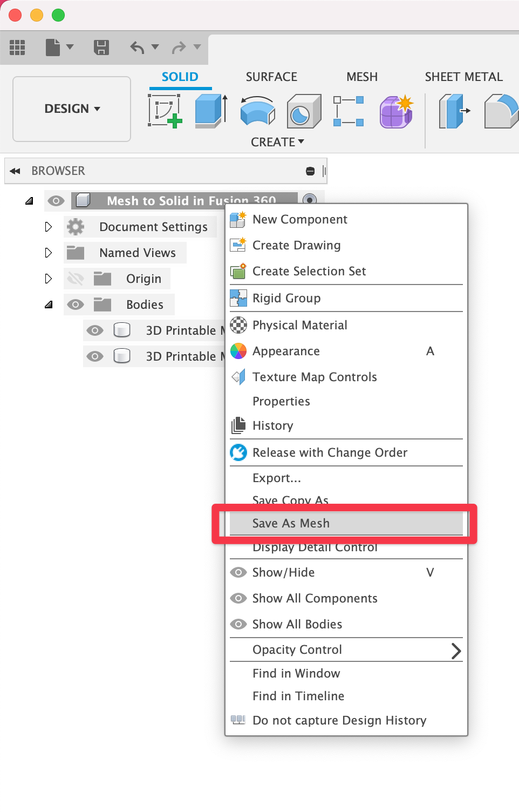Hide the Bodies folder
519x812 pixels.
(76, 304)
